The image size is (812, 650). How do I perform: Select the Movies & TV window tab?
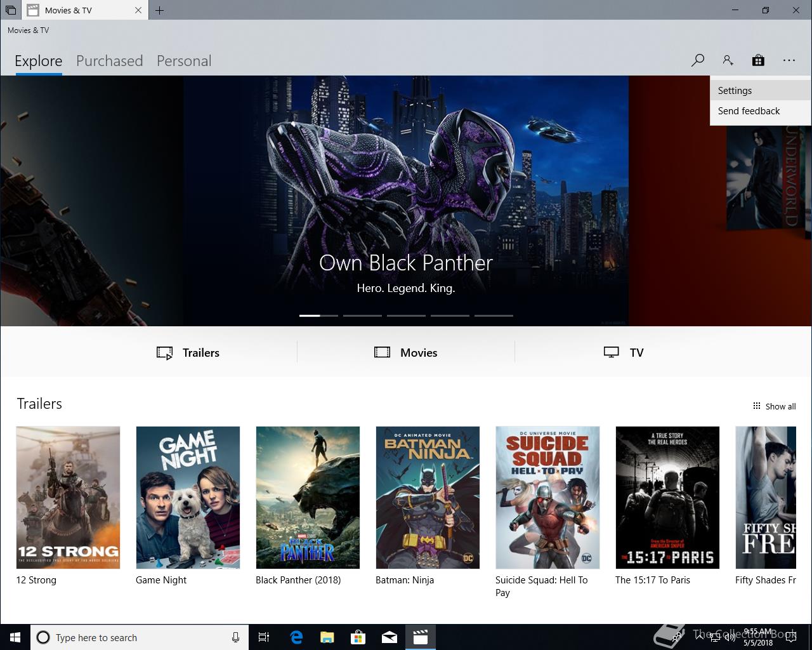85,10
